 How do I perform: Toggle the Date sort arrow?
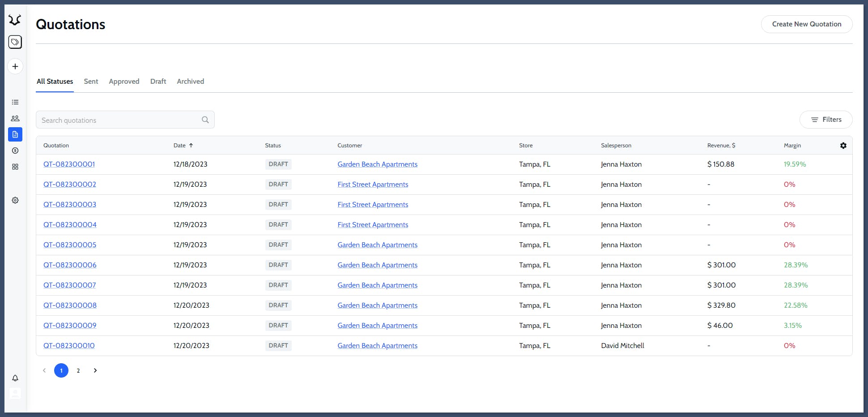pyautogui.click(x=191, y=146)
